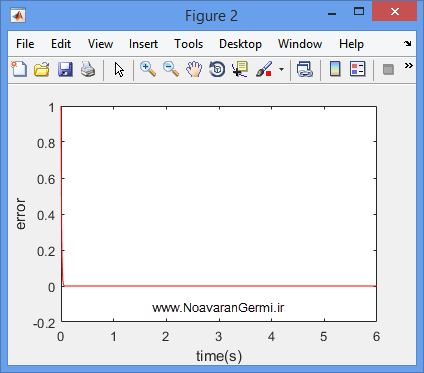Select the Brush/Select Data tool
This screenshot has height=373, width=424.
pyautogui.click(x=264, y=69)
